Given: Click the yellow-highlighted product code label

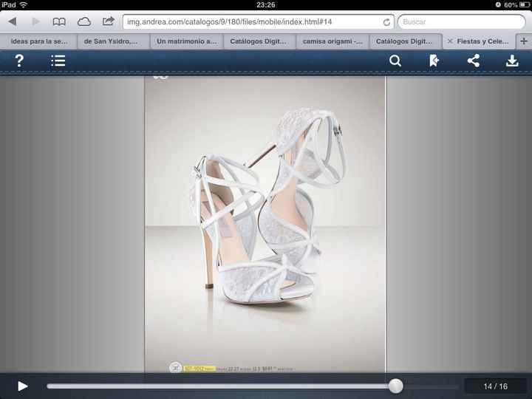Looking at the screenshot, I should 199,369.
